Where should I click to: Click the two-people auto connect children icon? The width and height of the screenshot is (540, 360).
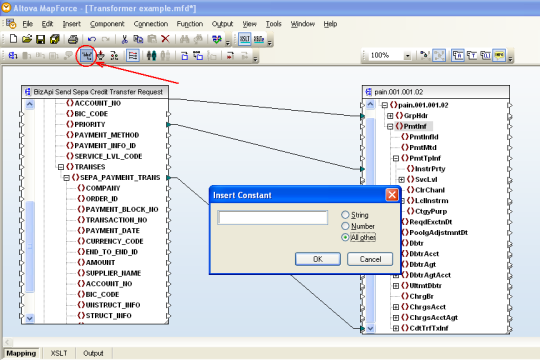click(x=152, y=55)
